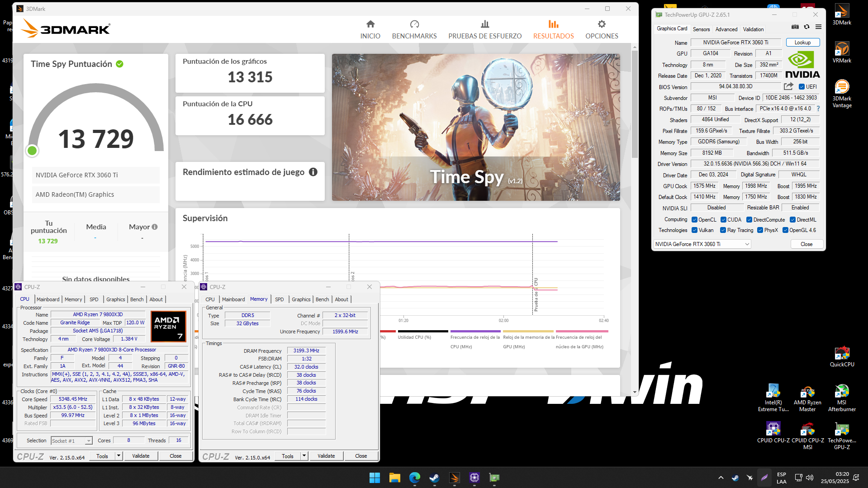Click the pink GPU core clock legend swatch
The image size is (868, 488).
(x=582, y=331)
